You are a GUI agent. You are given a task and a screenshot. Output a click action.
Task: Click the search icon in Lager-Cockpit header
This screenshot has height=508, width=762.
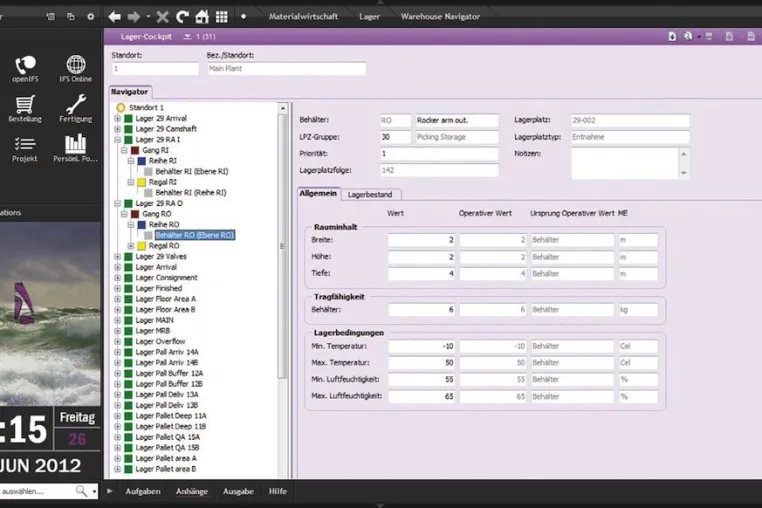(x=688, y=36)
